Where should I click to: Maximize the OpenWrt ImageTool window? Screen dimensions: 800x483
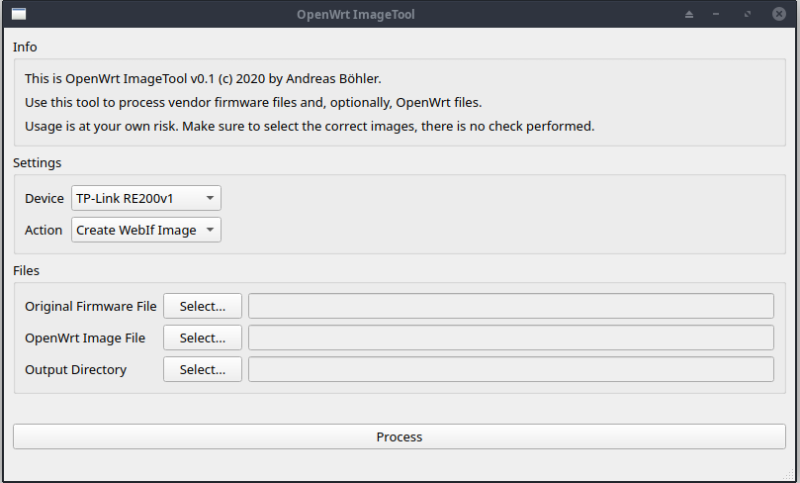(747, 15)
